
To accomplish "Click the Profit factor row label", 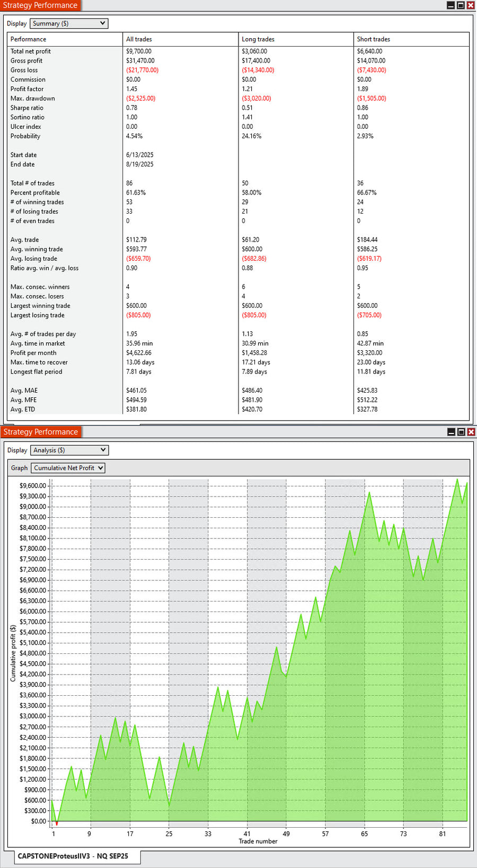I will click(x=27, y=89).
